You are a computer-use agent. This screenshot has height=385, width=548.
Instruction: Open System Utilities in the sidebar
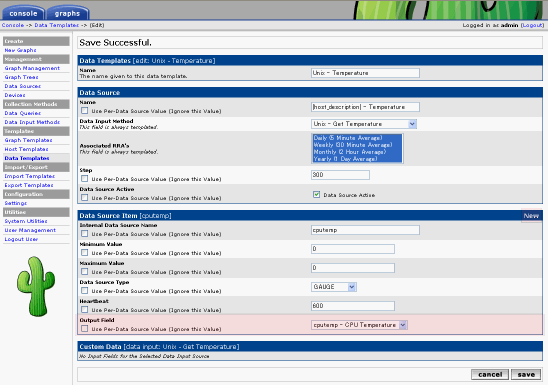(26, 221)
